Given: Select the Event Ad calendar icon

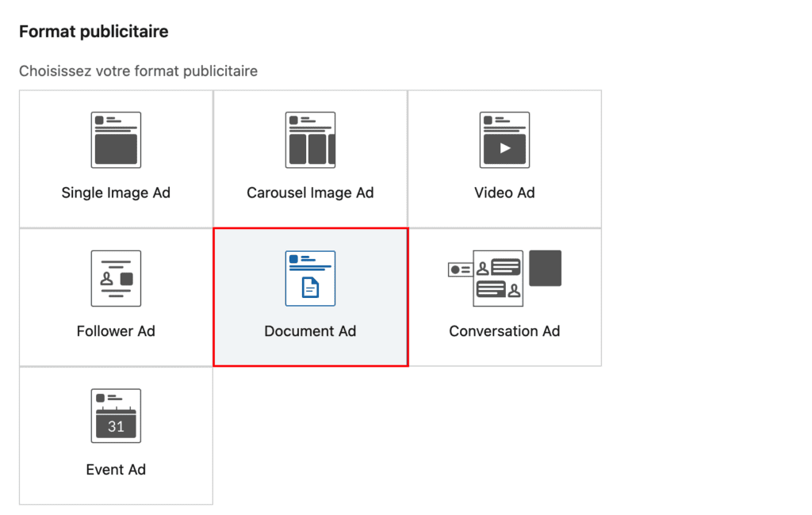Looking at the screenshot, I should (x=116, y=414).
